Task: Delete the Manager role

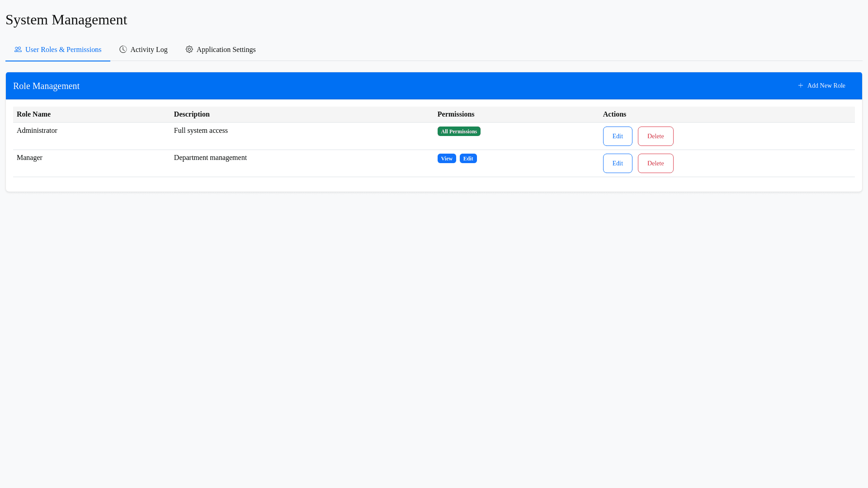Action: (656, 164)
